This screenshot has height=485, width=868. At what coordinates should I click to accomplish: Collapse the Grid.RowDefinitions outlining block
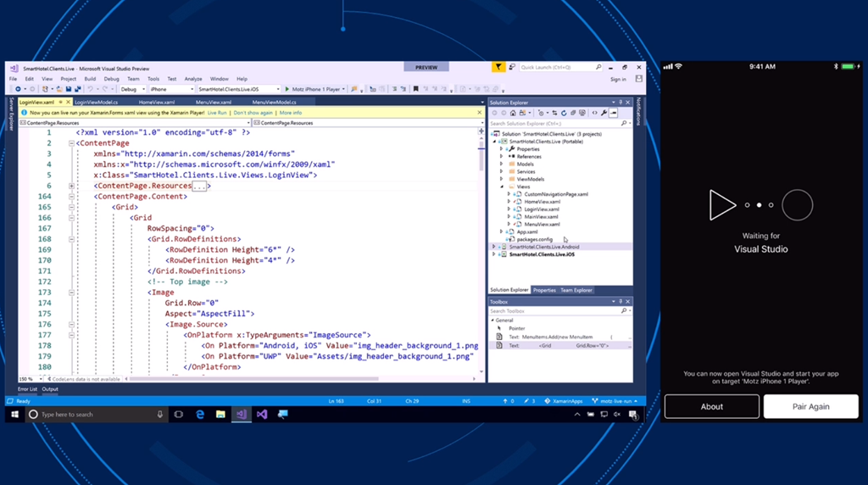[72, 239]
